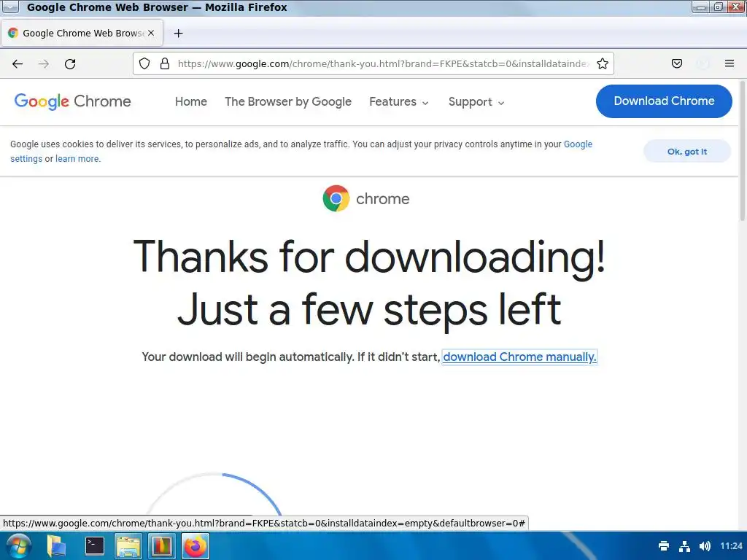This screenshot has height=560, width=747.
Task: Click the account icon in Firefox toolbar
Action: [x=703, y=63]
